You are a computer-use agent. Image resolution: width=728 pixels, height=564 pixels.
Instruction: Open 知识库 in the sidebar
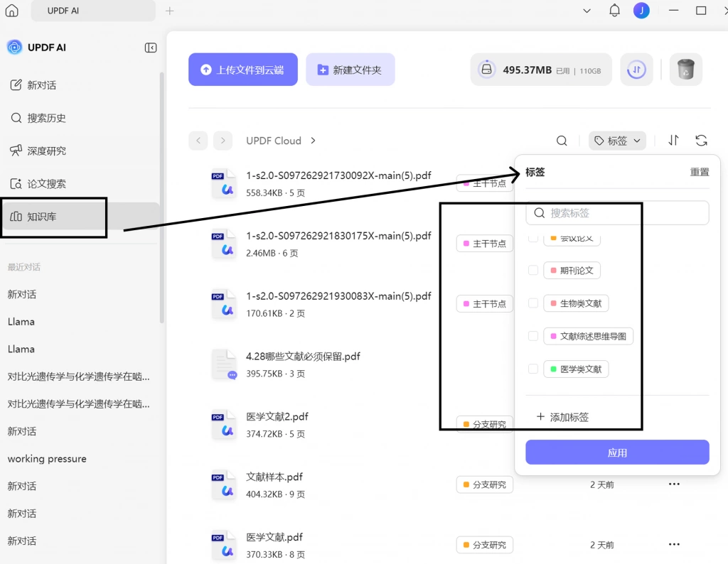(80, 217)
